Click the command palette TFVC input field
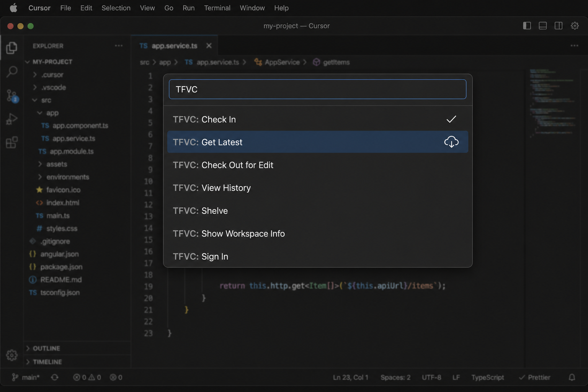Viewport: 588px width, 392px height. 318,89
